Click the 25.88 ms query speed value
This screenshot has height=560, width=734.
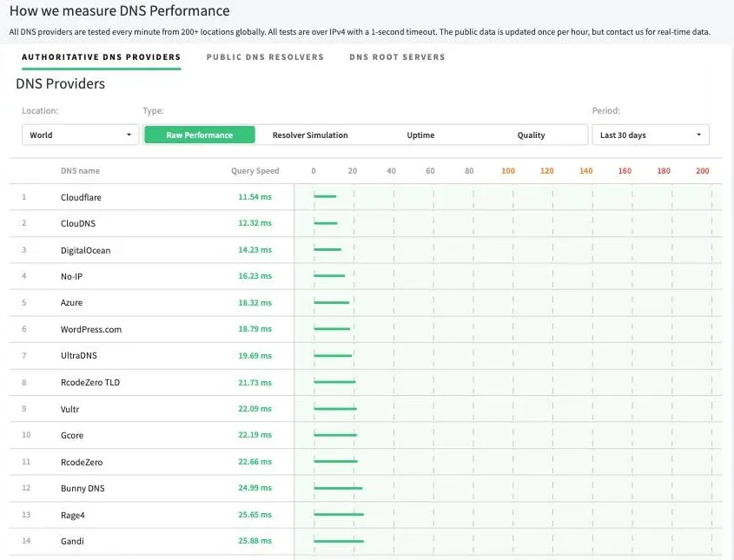click(x=255, y=540)
